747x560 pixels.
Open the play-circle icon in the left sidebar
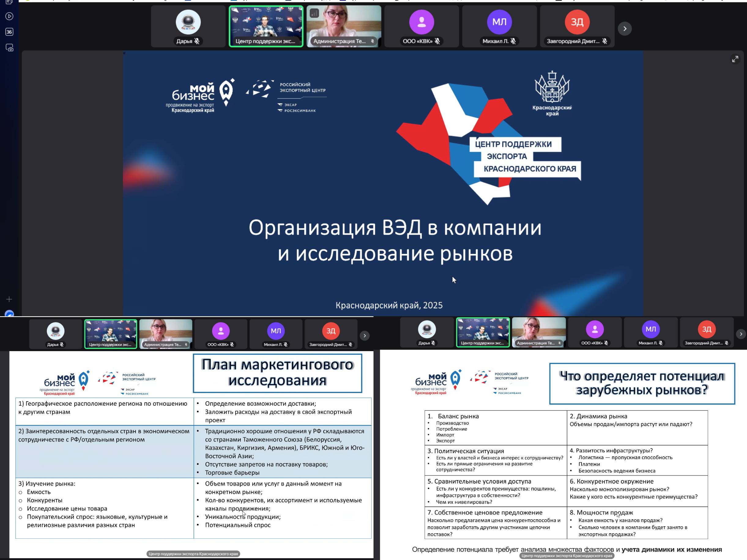click(9, 16)
